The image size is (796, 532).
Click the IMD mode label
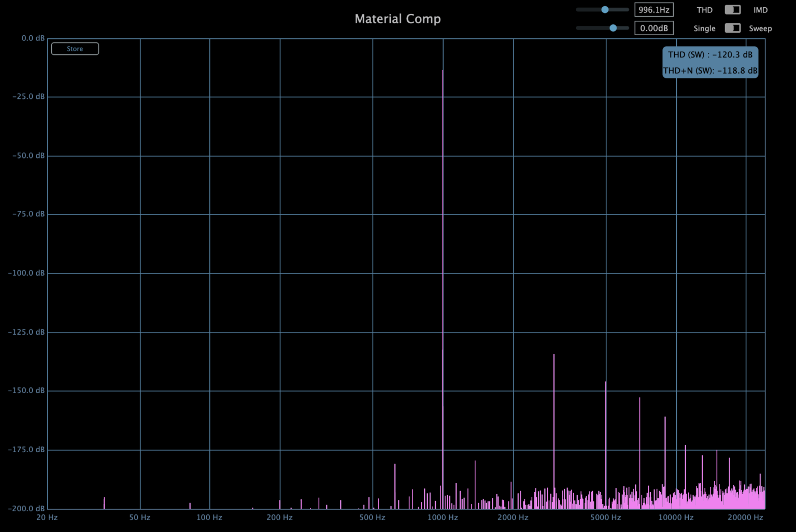[760, 10]
